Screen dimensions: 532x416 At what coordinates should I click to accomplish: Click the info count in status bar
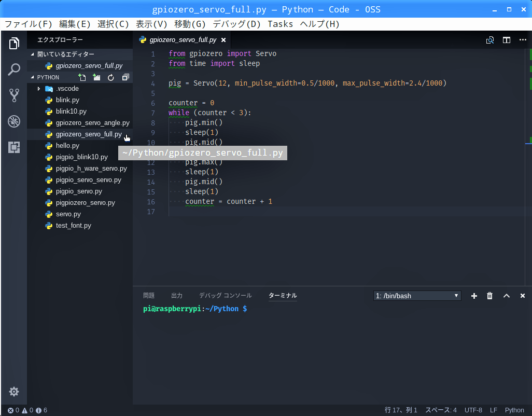point(41,410)
